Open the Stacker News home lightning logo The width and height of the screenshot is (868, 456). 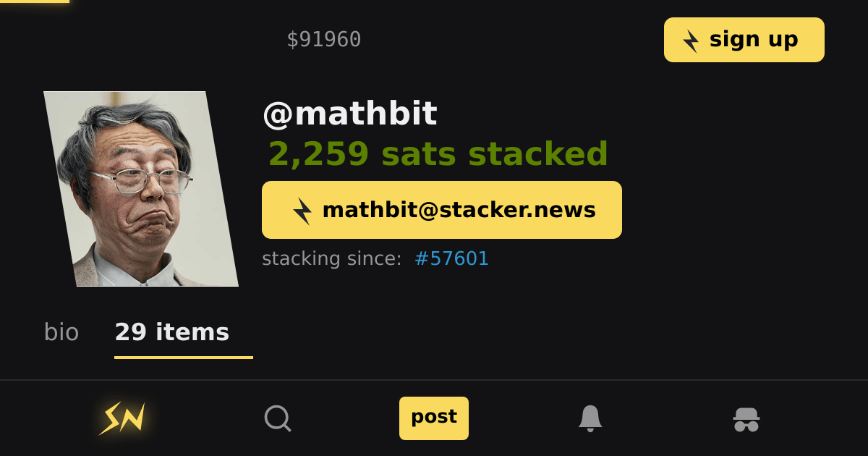coord(122,418)
